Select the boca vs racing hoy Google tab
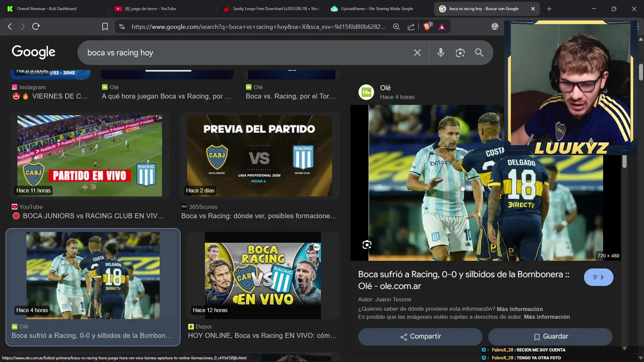The image size is (644, 362). click(x=483, y=9)
